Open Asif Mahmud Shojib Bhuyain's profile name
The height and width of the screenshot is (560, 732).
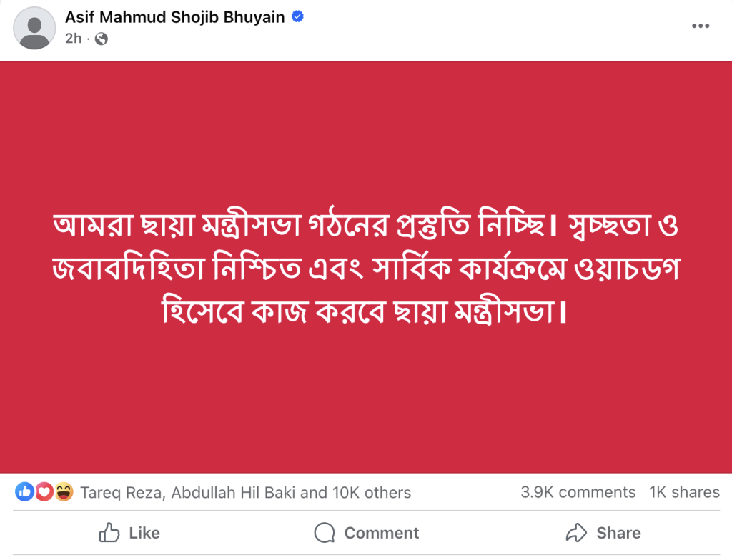pyautogui.click(x=175, y=18)
